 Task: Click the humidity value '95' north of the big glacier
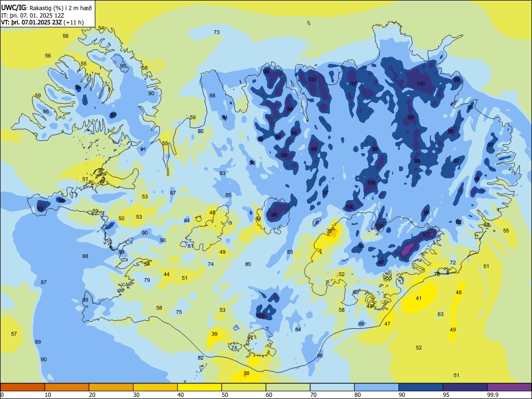(361, 246)
